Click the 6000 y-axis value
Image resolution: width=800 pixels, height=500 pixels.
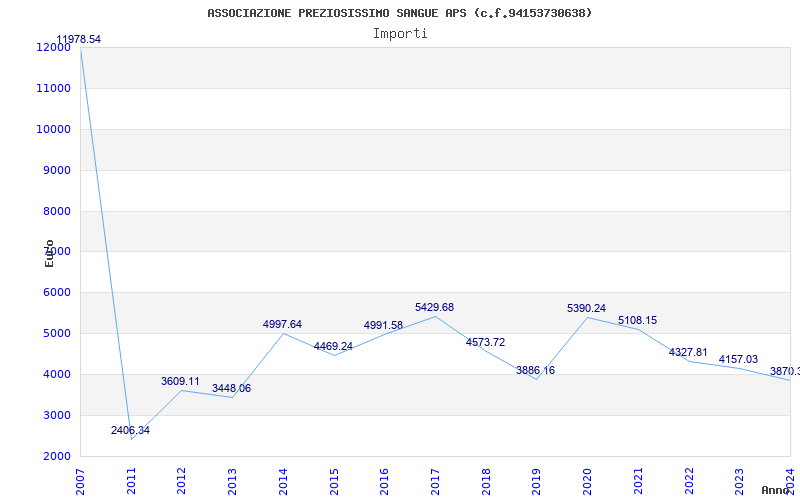pyautogui.click(x=56, y=292)
